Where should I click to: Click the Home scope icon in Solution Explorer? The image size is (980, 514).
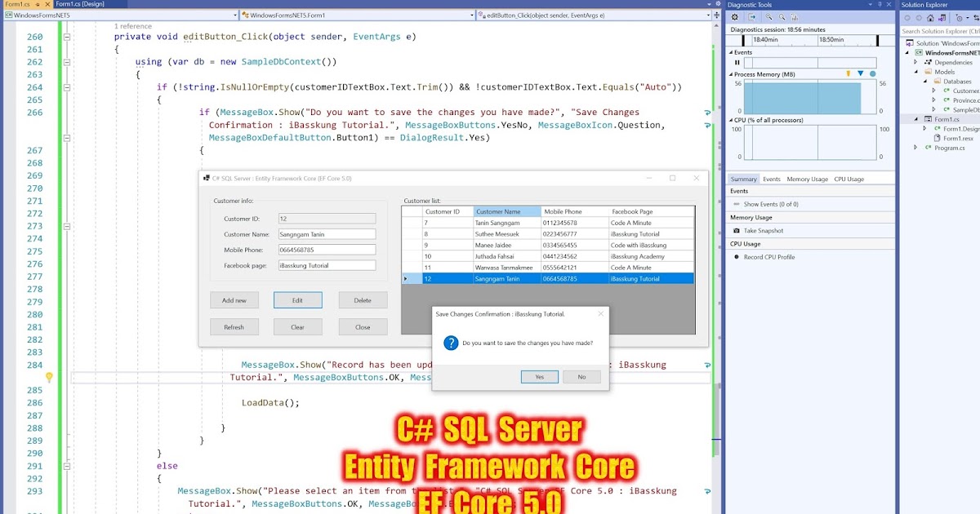tap(931, 19)
